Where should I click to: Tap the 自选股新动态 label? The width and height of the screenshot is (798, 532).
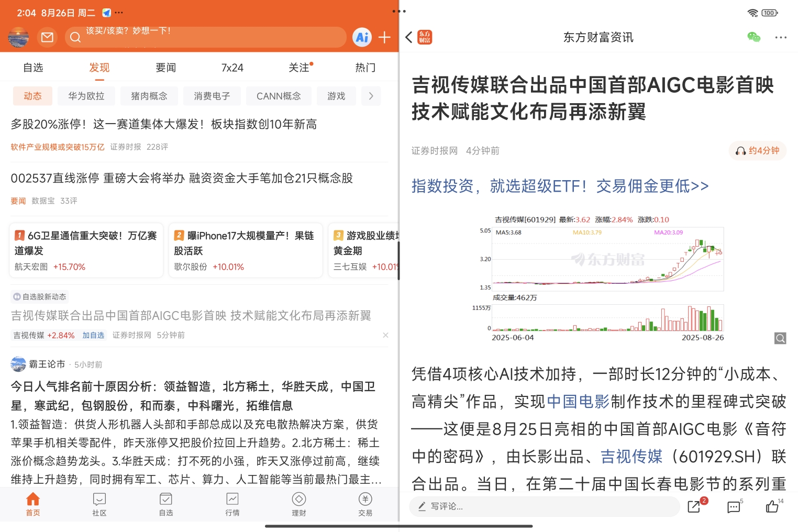pos(40,297)
